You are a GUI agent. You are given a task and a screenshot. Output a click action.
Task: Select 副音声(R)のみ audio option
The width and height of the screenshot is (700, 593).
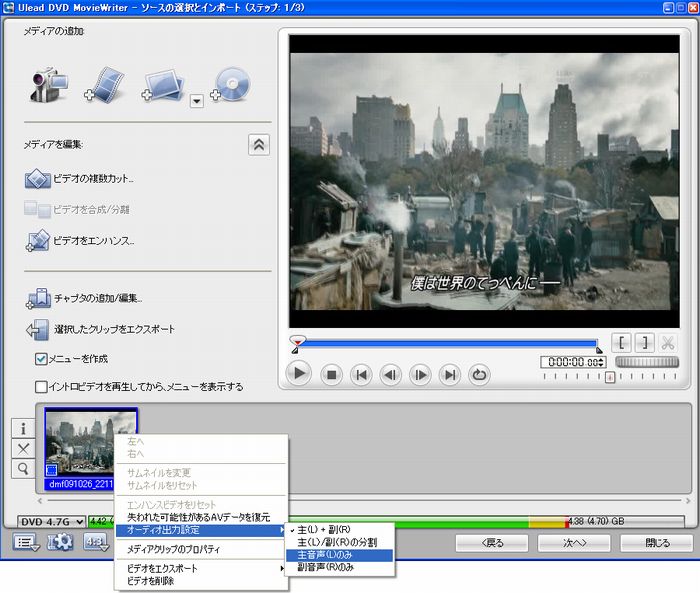339,568
